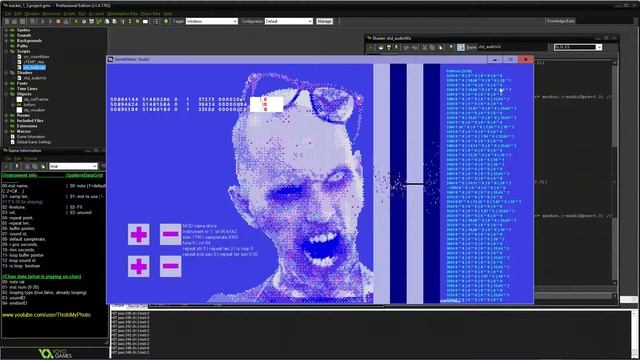Click green checkmark OK icon in Shader window

click(x=371, y=47)
